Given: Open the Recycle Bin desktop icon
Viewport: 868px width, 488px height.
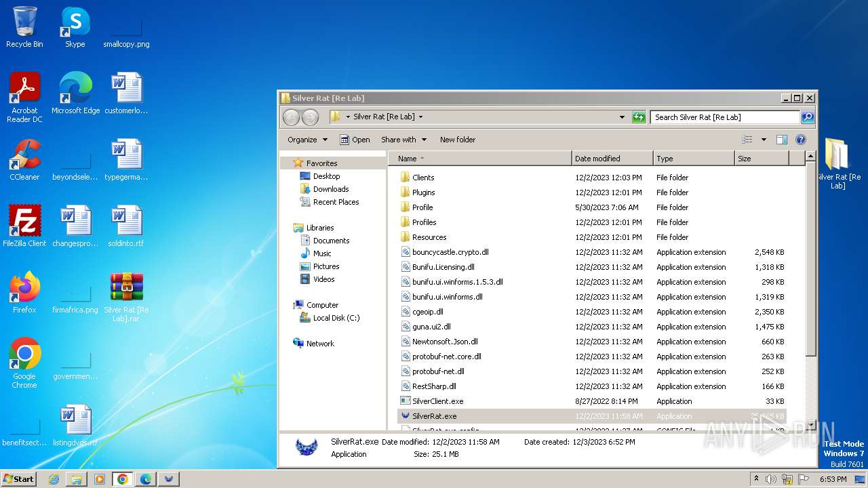Looking at the screenshot, I should coord(24,27).
